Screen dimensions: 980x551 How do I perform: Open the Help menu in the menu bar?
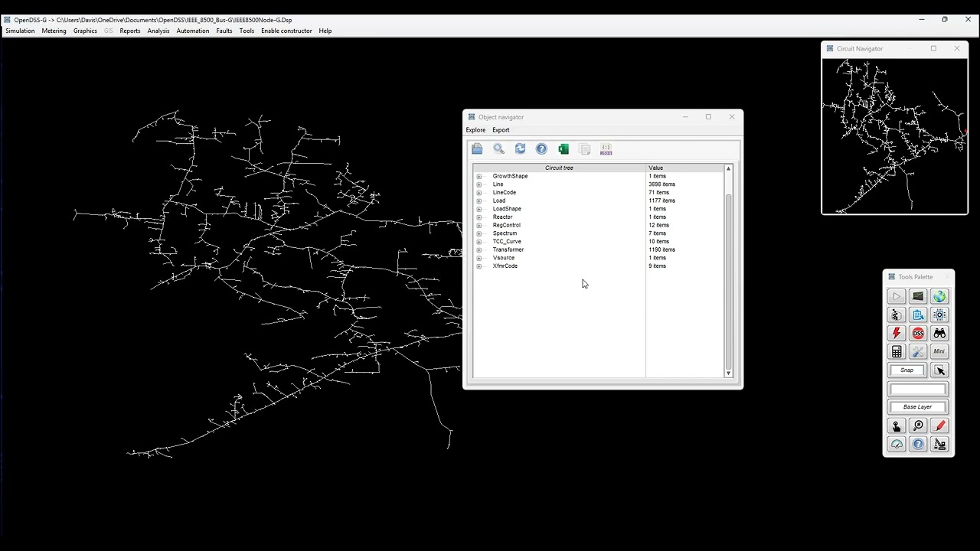point(325,31)
